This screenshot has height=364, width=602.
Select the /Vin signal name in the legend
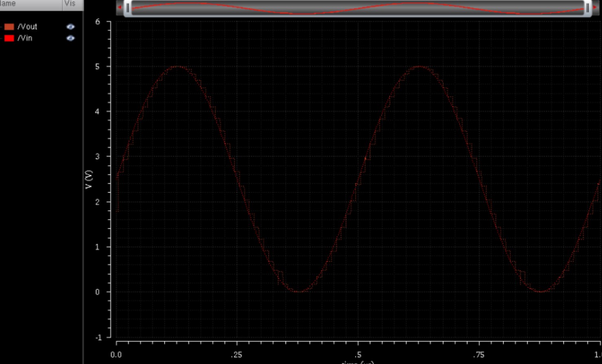pyautogui.click(x=25, y=38)
